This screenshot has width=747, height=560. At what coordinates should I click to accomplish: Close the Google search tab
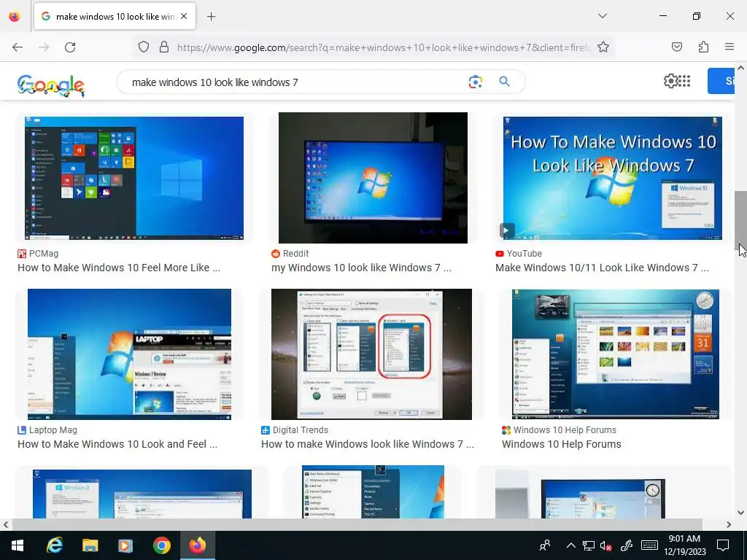point(184,16)
